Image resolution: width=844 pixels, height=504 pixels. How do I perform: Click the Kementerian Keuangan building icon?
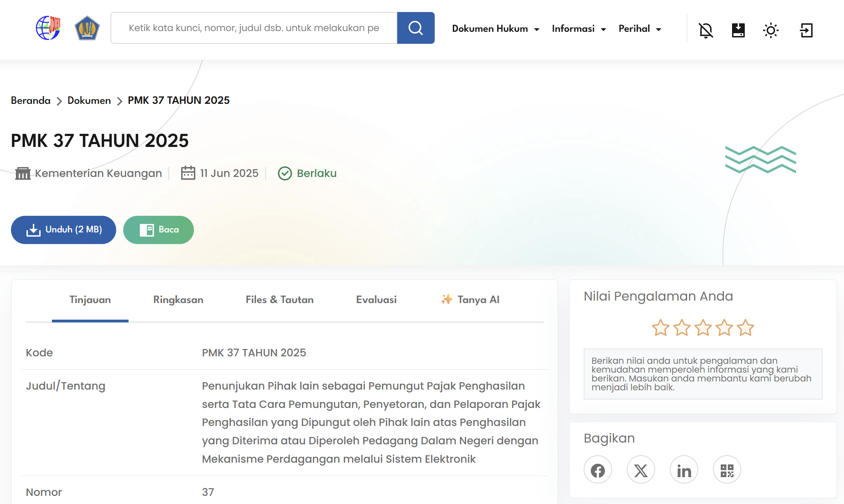tap(23, 173)
